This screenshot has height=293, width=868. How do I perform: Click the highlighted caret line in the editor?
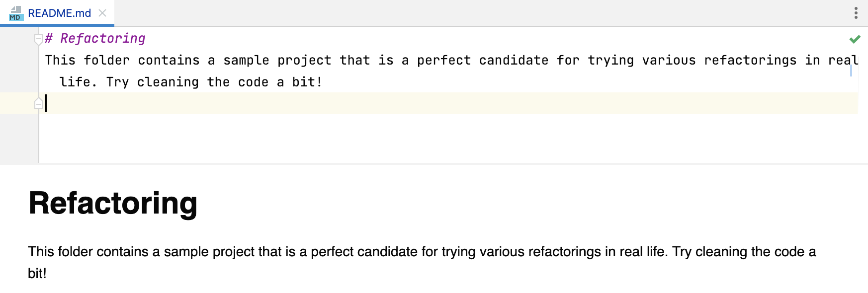coord(199,103)
